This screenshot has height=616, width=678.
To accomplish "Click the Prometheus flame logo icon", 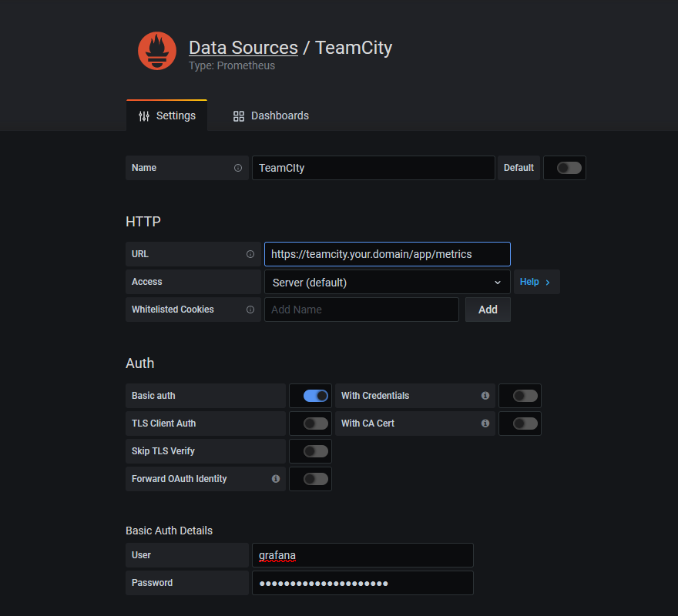I will coord(157,51).
